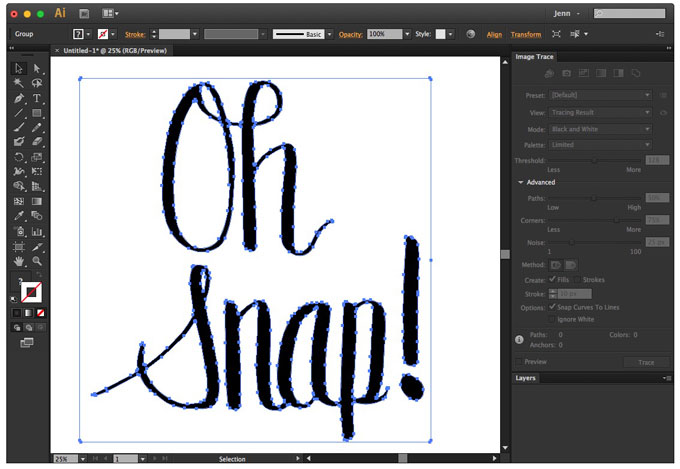
Task: Choose the abutting paths Method button
Action: click(556, 265)
